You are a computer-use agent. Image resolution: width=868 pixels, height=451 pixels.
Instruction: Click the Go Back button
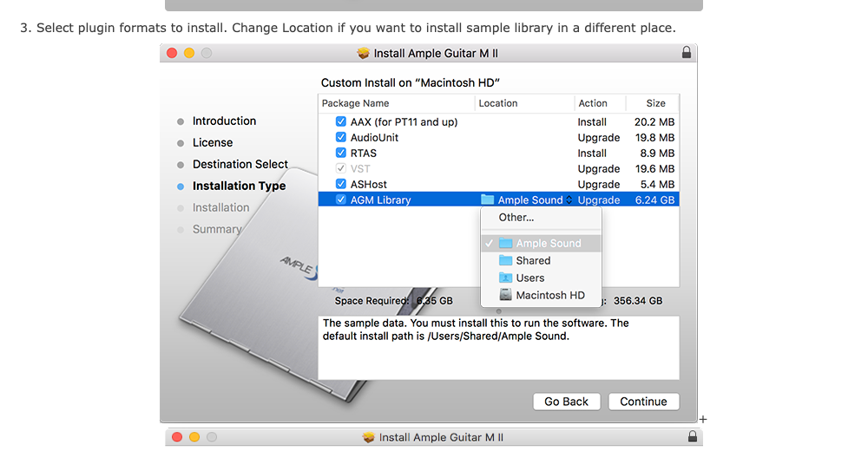566,402
